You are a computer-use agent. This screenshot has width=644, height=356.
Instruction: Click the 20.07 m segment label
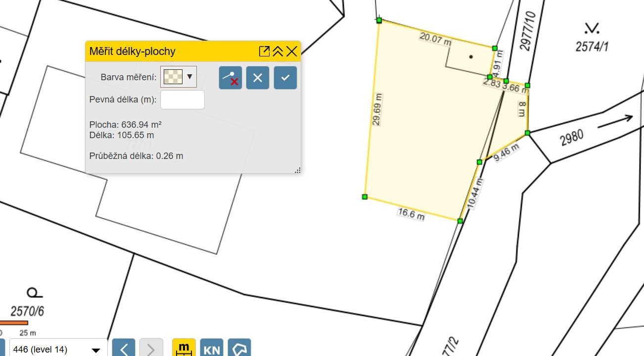[x=435, y=39]
